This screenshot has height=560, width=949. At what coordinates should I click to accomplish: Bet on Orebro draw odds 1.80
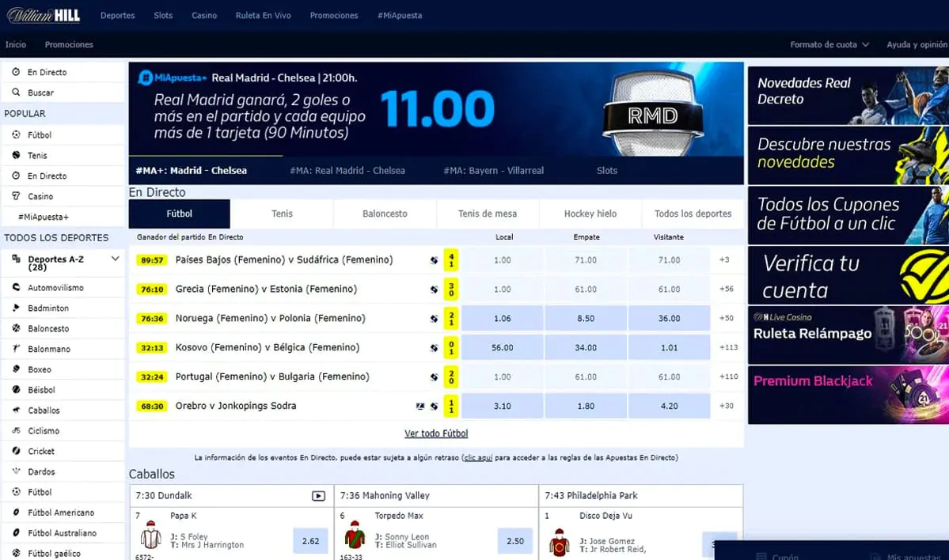pyautogui.click(x=586, y=406)
